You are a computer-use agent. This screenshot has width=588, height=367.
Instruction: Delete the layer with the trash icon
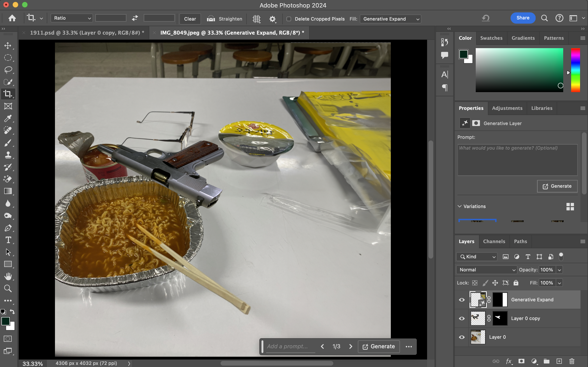coord(572,361)
